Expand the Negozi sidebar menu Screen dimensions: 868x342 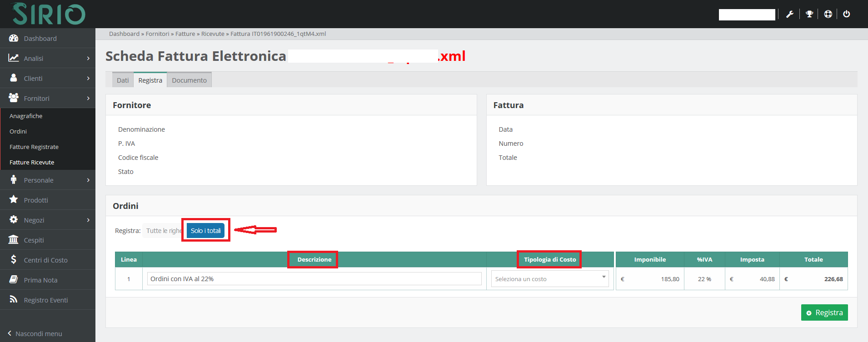pos(47,220)
